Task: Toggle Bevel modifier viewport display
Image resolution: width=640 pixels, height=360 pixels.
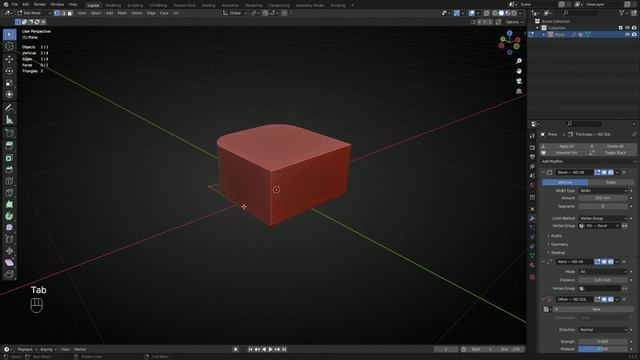Action: 604,172
